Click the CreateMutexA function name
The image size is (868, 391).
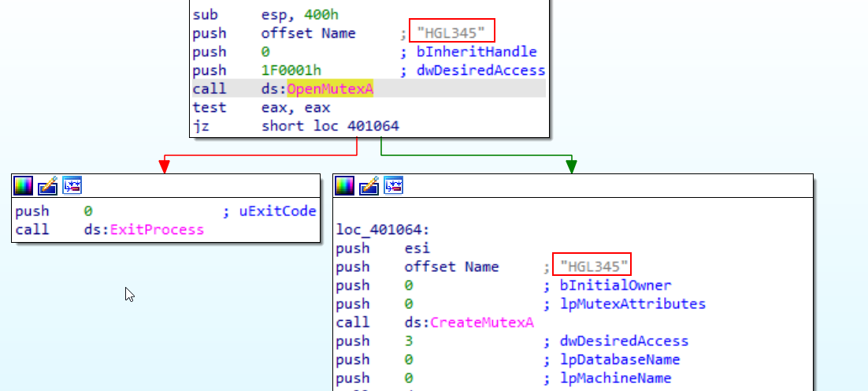pos(481,322)
